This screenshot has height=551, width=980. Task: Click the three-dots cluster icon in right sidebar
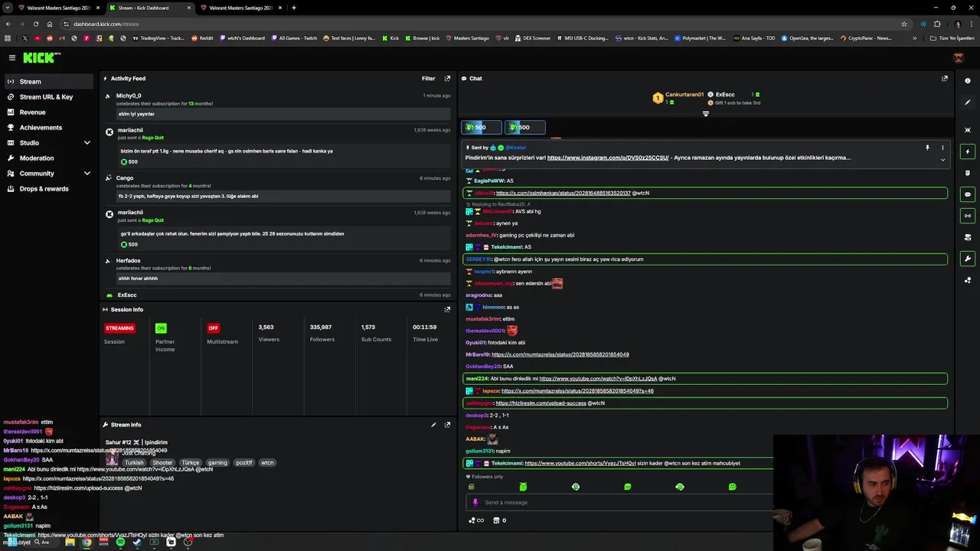coord(968,280)
